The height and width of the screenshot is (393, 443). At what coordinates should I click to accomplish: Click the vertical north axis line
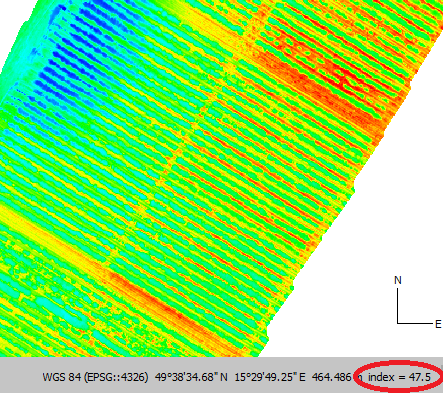[398, 305]
